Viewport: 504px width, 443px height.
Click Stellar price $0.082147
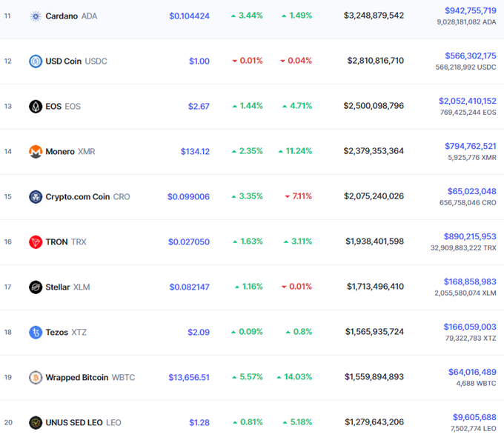[x=189, y=287]
